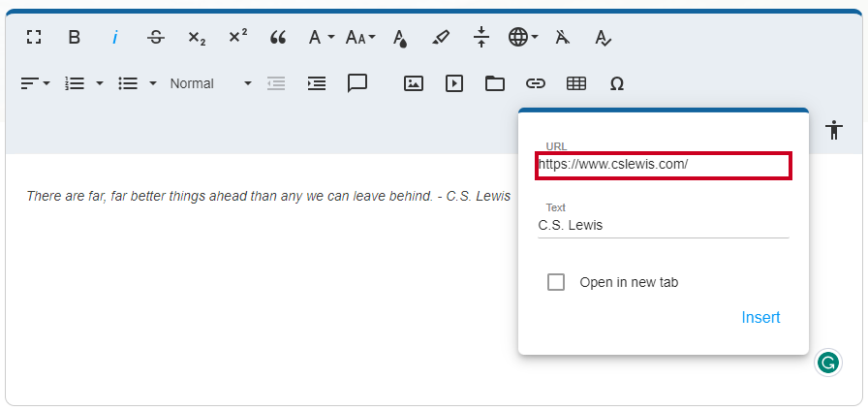Apply strikethrough formatting

tap(156, 38)
